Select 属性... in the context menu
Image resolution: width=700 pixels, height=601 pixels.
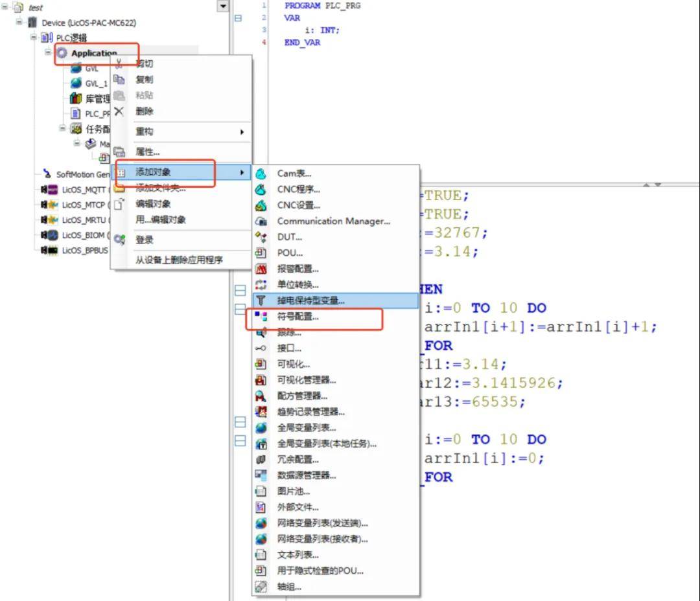point(148,152)
